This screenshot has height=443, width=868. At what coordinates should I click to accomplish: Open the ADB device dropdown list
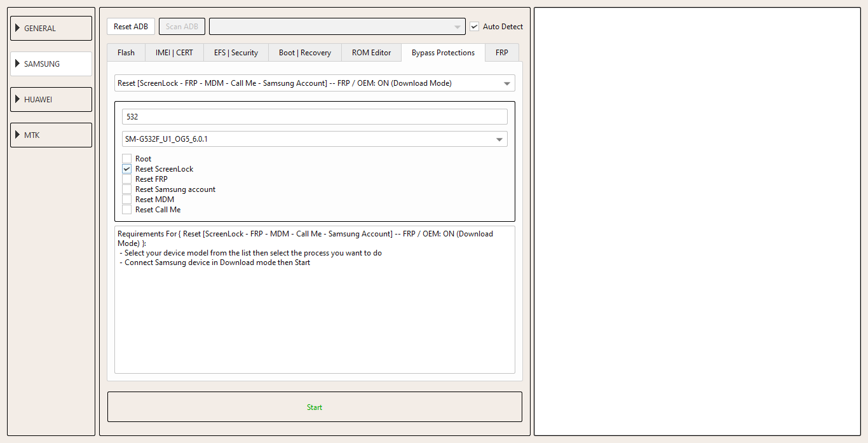click(337, 27)
